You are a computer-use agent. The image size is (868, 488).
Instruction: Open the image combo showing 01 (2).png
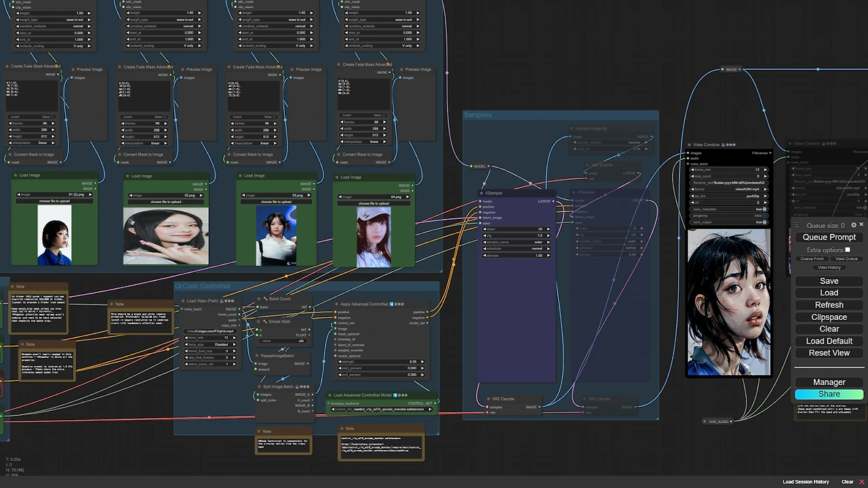56,195
